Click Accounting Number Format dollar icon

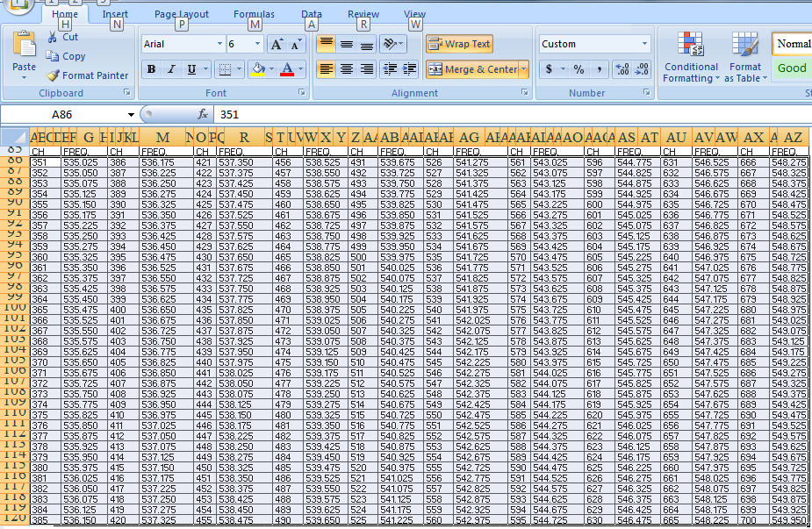click(549, 68)
